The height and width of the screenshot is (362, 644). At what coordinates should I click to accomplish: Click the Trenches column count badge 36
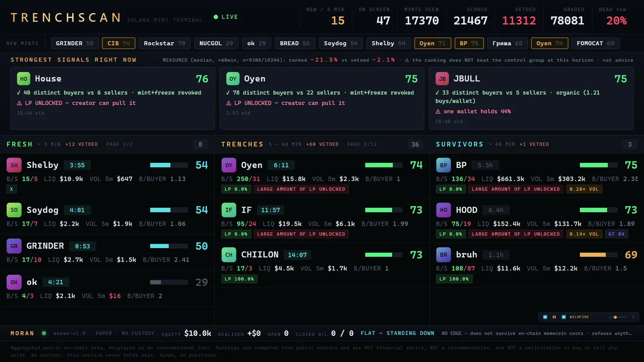click(415, 145)
